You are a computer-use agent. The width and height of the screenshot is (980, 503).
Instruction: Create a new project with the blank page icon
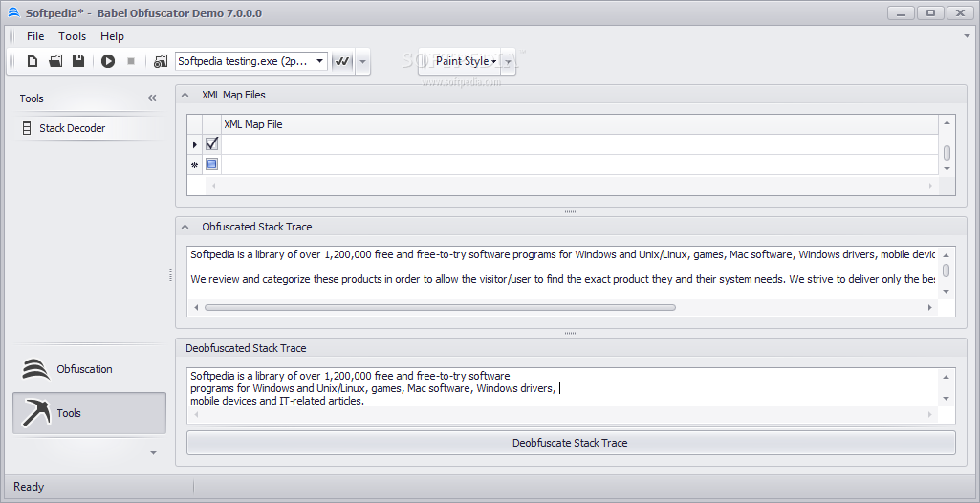(x=33, y=61)
